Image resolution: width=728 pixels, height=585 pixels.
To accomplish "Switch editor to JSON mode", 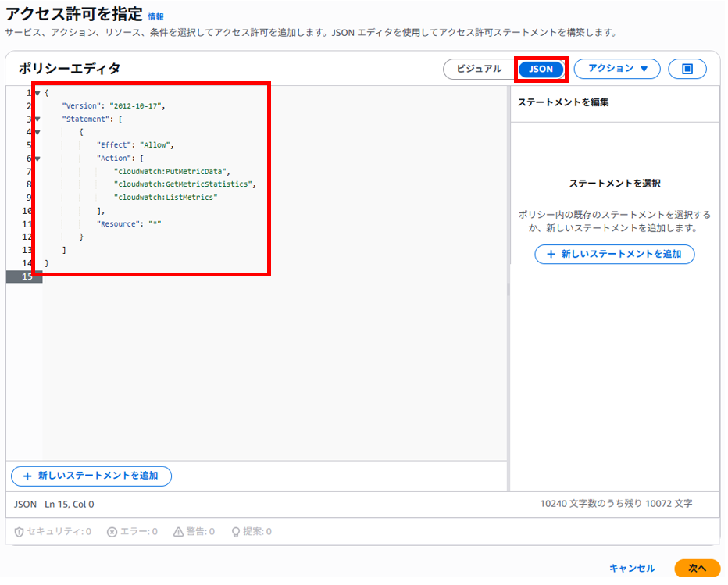I will click(x=541, y=70).
